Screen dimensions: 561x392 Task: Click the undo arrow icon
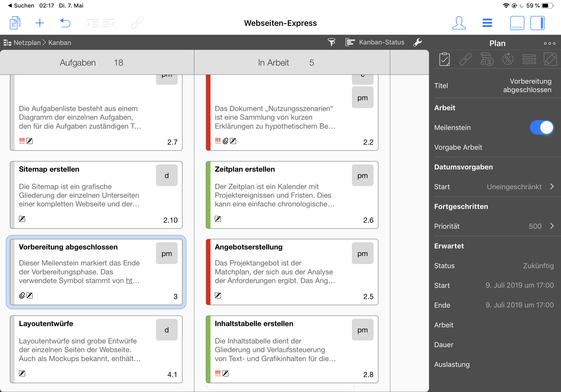click(65, 23)
